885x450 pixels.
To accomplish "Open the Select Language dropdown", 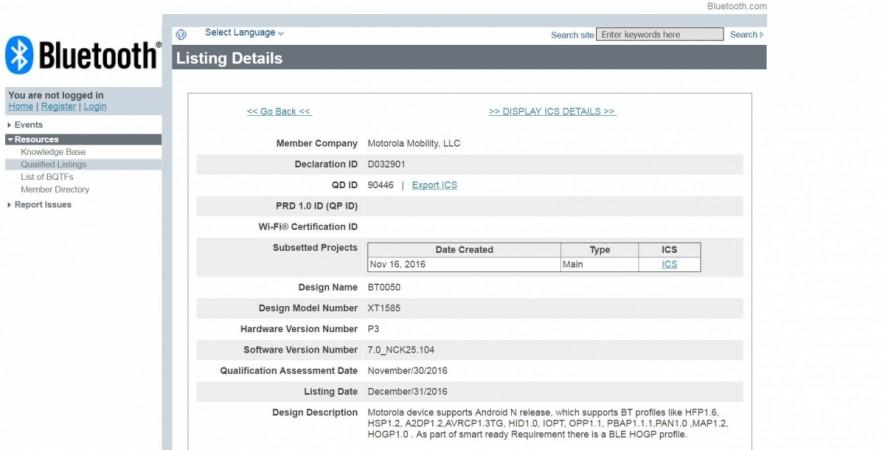I will pos(244,33).
